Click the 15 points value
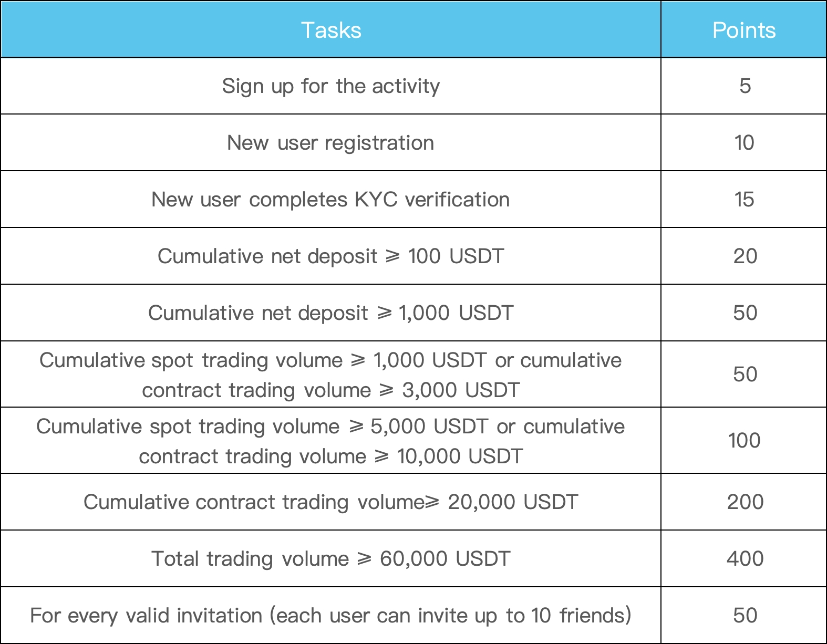 pos(745,200)
